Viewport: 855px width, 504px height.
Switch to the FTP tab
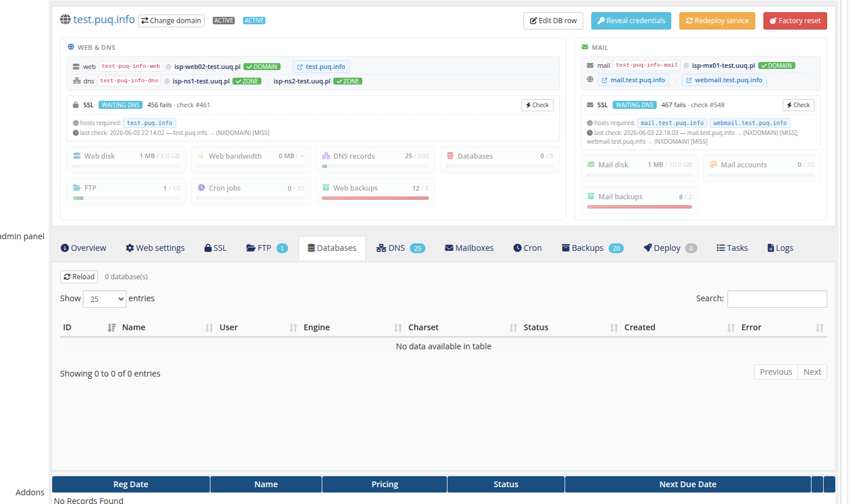coord(267,248)
